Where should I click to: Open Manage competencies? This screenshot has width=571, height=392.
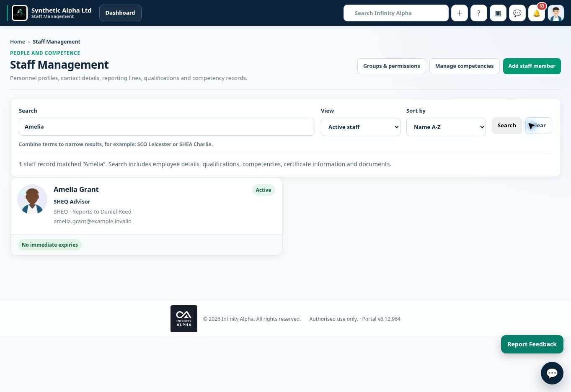pos(465,66)
